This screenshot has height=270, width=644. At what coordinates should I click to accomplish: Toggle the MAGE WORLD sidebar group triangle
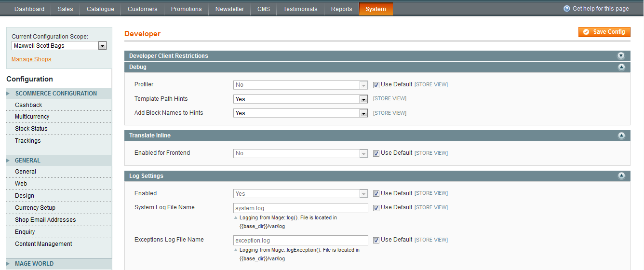[x=9, y=264]
